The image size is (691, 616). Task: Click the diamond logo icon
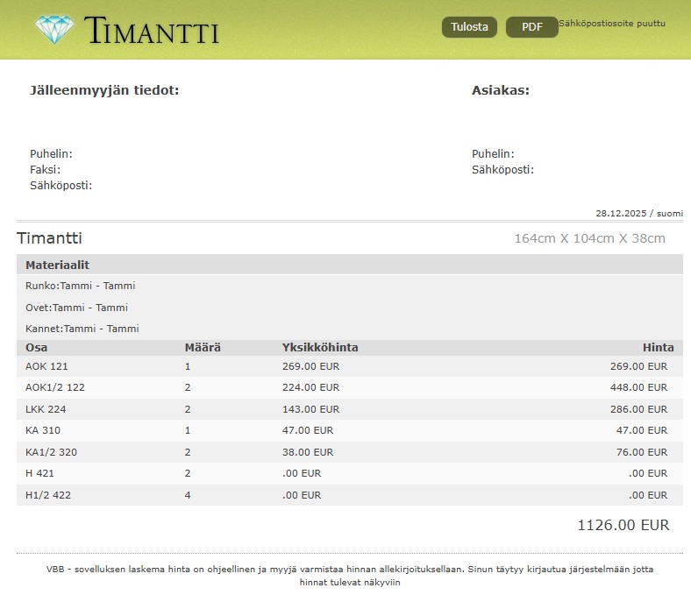tap(55, 30)
